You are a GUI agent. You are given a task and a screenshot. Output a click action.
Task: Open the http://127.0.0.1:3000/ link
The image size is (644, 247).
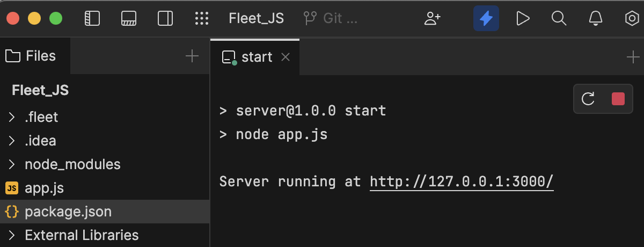click(462, 181)
